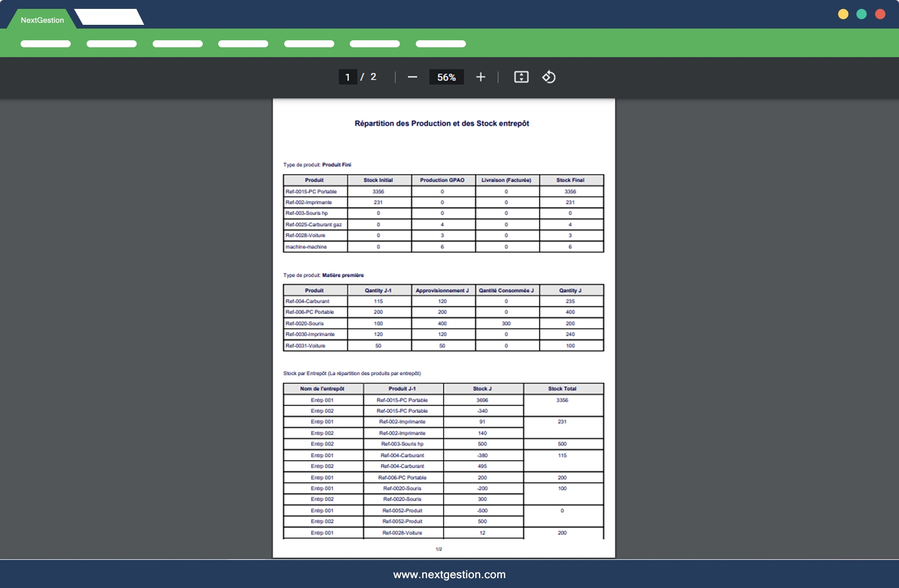Viewport: 899px width, 588px height.
Task: Click the rotate document icon
Action: tap(549, 77)
